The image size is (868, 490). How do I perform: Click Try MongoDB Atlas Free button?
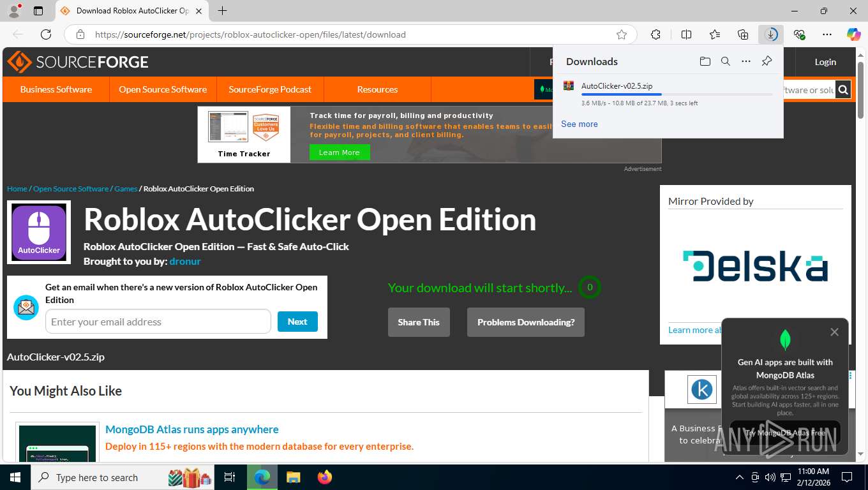click(785, 433)
